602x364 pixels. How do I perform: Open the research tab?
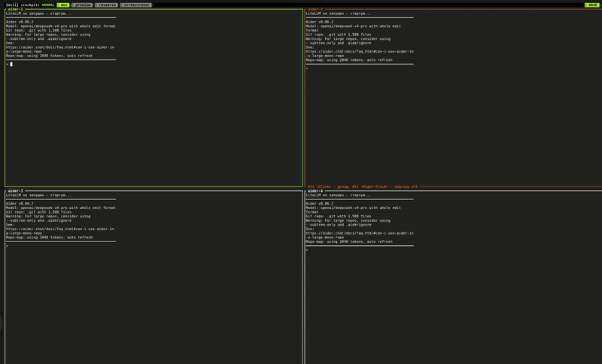(106, 5)
